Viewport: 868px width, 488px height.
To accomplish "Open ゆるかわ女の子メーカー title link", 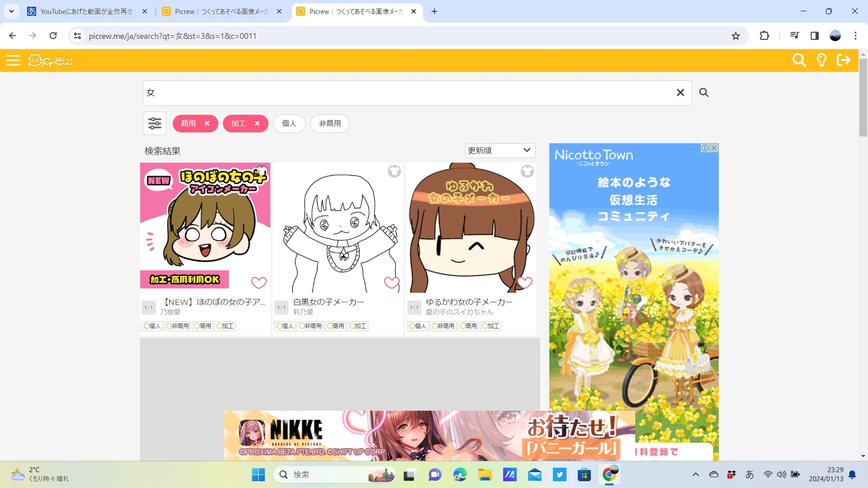I will coord(469,302).
